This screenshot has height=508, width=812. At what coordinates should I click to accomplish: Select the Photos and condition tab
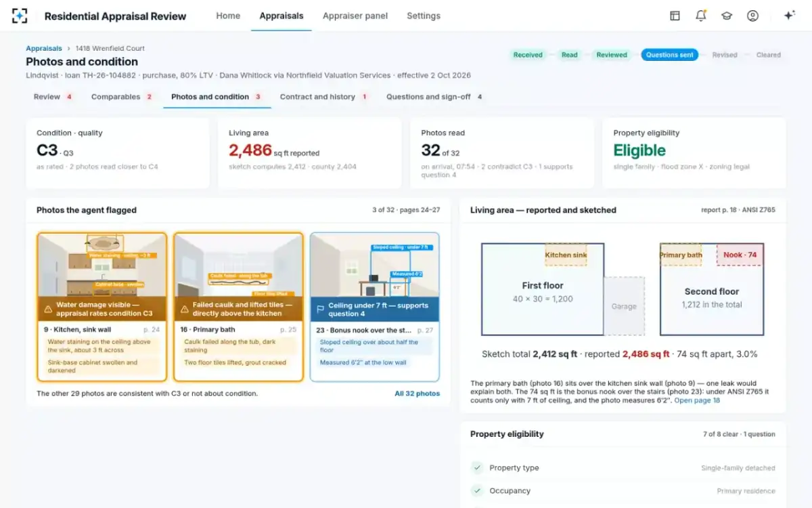click(217, 97)
